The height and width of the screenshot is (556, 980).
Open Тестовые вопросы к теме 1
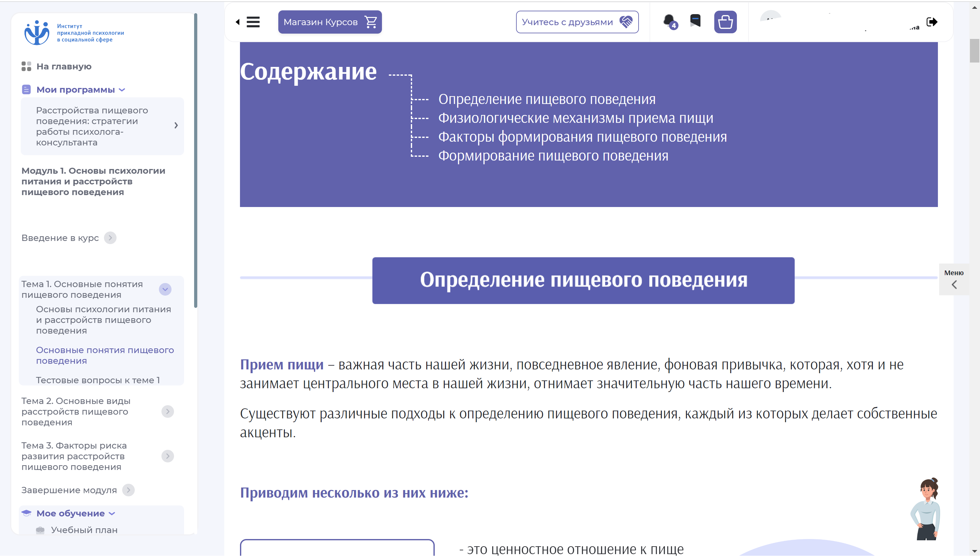pyautogui.click(x=98, y=380)
